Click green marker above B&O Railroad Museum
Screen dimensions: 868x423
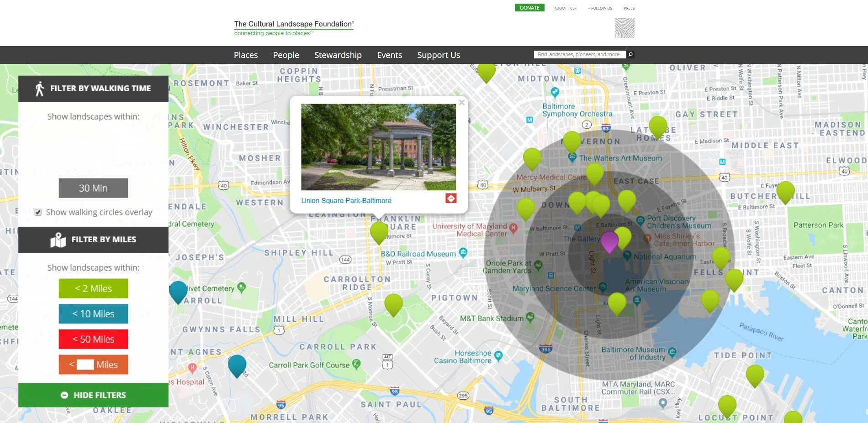coord(379,231)
